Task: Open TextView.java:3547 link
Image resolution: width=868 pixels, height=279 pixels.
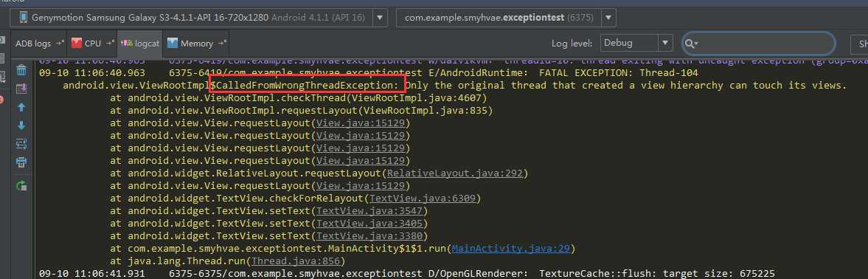Action: click(369, 210)
